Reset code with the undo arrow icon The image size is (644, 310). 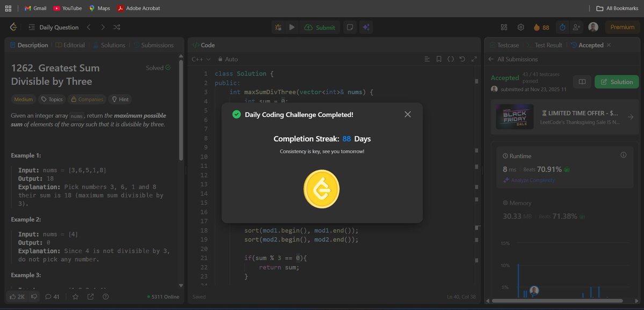coord(462,58)
